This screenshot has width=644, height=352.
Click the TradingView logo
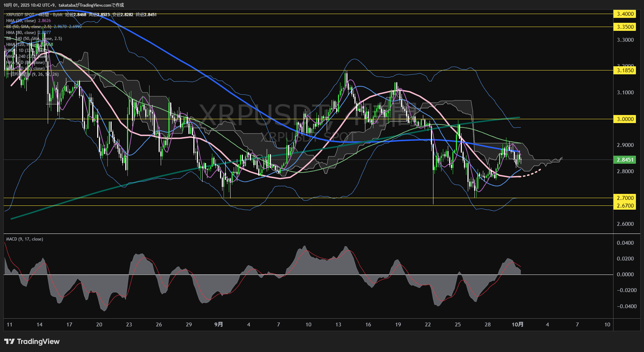click(x=32, y=341)
